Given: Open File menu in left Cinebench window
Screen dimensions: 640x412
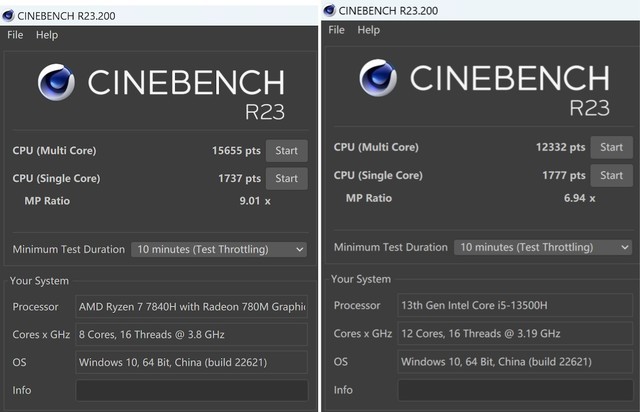Looking at the screenshot, I should click(x=15, y=35).
